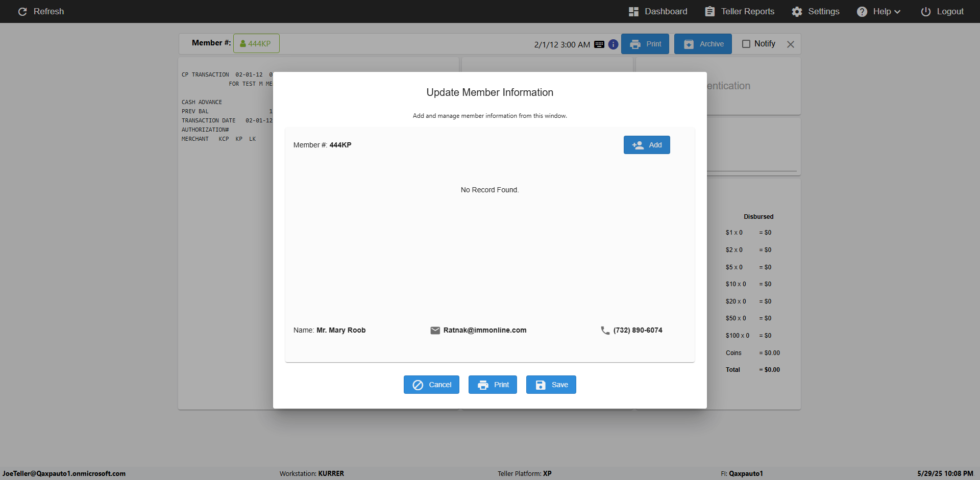
Task: Click the keyboard icon beside the date
Action: [x=599, y=44]
